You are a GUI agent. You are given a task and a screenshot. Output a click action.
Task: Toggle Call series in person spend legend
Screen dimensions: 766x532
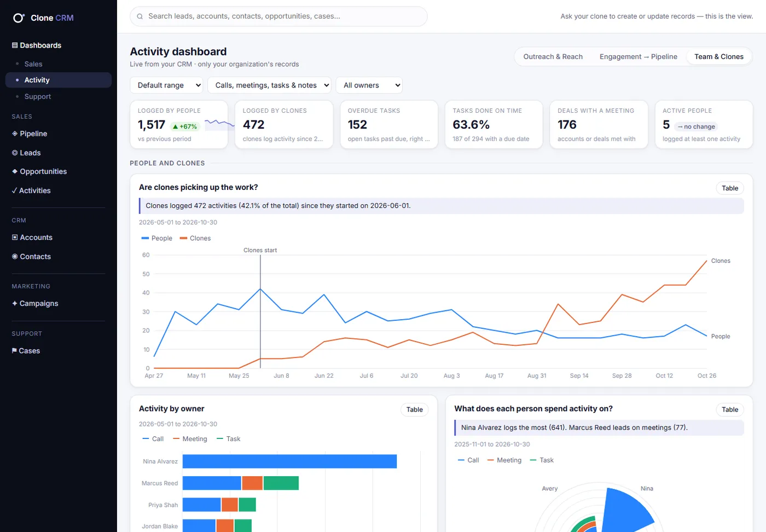click(x=468, y=460)
